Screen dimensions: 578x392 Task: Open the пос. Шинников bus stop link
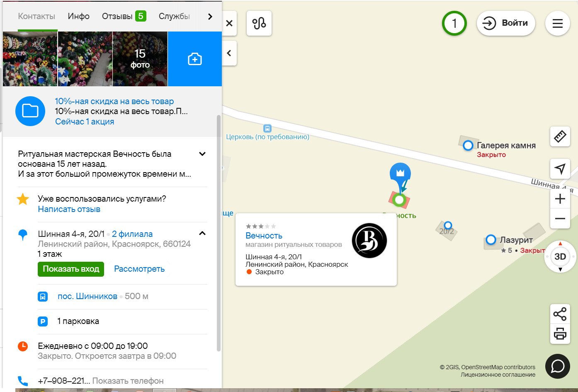(x=87, y=296)
